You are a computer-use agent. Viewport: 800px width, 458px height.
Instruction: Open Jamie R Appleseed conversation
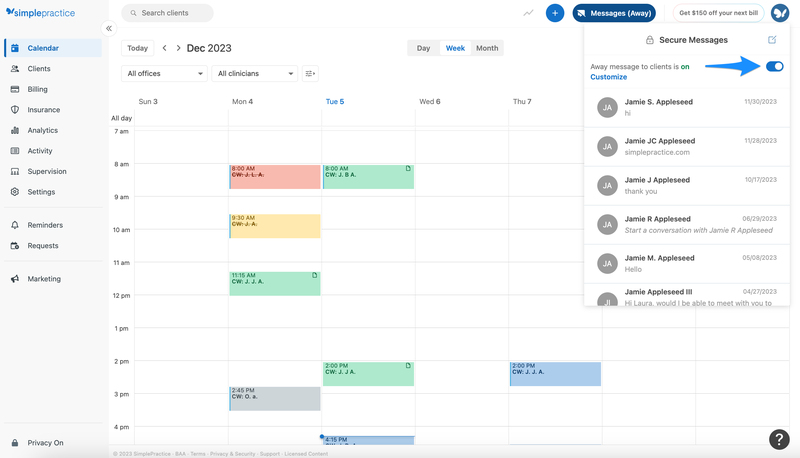coord(687,225)
